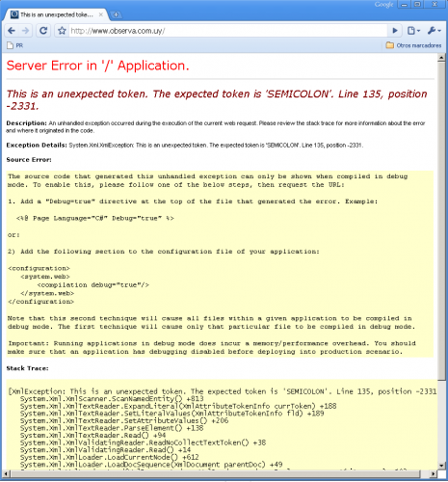Select the 'This is an unexpected token' tab
This screenshot has height=482, width=448.
[56, 14]
